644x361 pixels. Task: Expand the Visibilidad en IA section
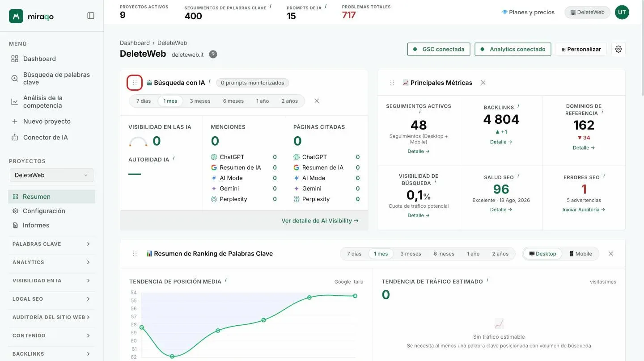(51, 281)
